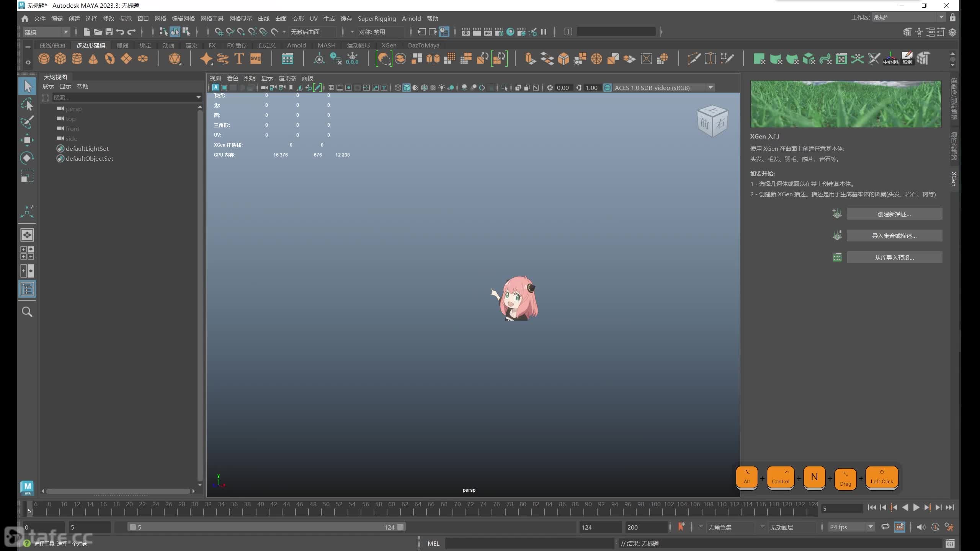980x551 pixels.
Task: Select the Lasso select tool
Action: pyautogui.click(x=27, y=104)
